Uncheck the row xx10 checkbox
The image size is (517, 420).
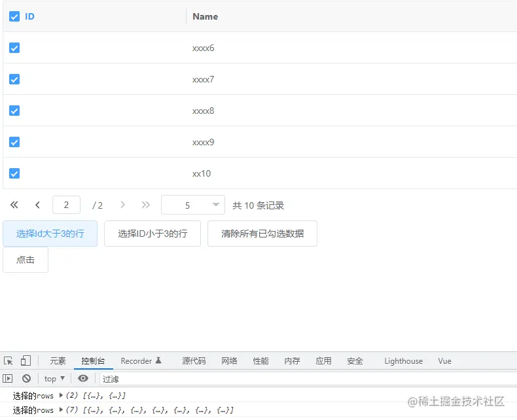(x=14, y=173)
